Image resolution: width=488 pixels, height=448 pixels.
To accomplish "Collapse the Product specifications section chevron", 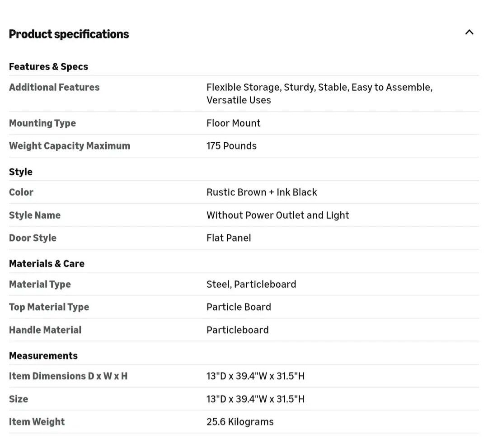I will pos(469,33).
